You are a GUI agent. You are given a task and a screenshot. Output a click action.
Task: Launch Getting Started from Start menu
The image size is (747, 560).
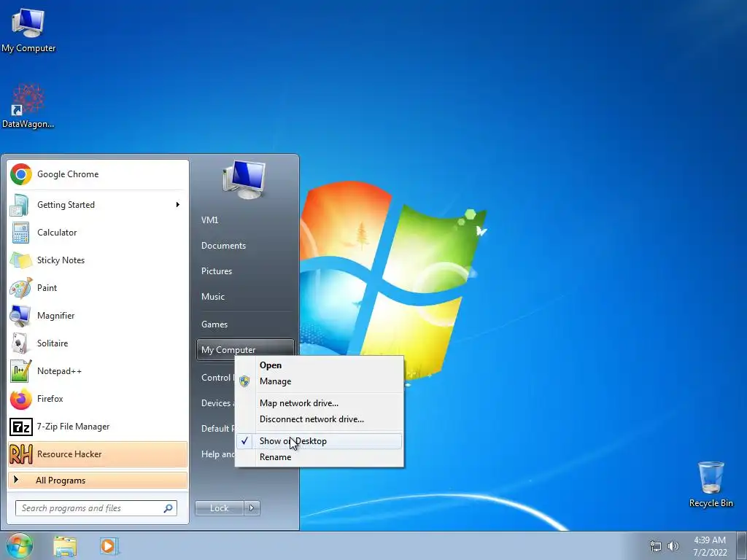tap(98, 205)
